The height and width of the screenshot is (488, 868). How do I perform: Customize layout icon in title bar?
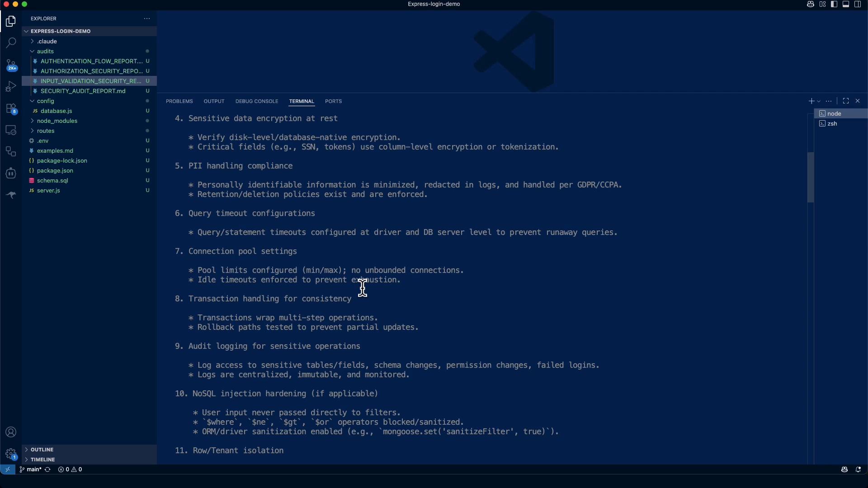(x=822, y=4)
